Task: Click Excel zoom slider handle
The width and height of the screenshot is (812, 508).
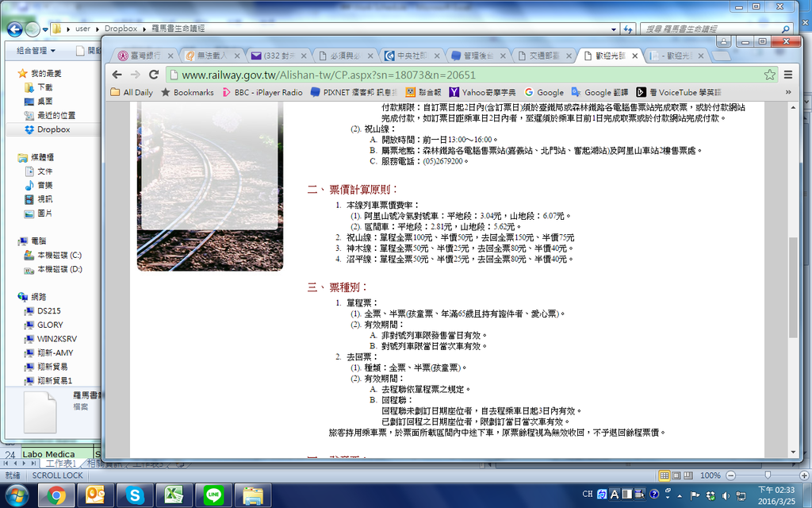Action: coord(768,475)
